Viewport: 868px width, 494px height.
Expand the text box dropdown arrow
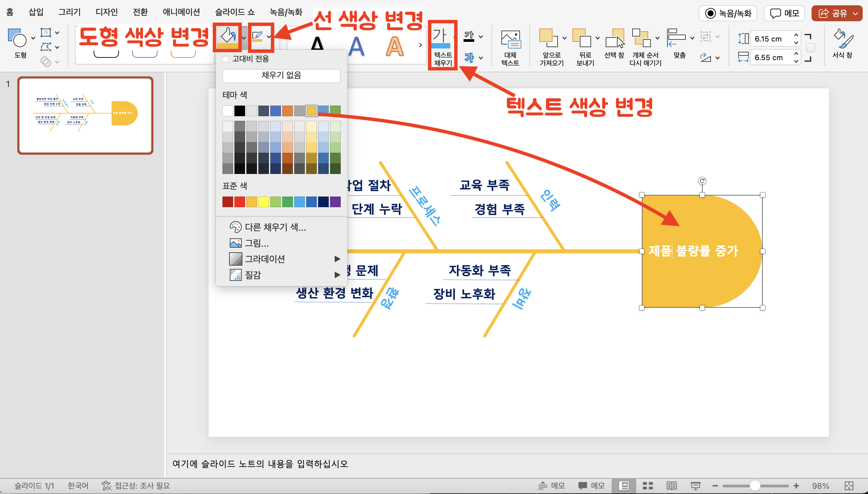(x=57, y=33)
